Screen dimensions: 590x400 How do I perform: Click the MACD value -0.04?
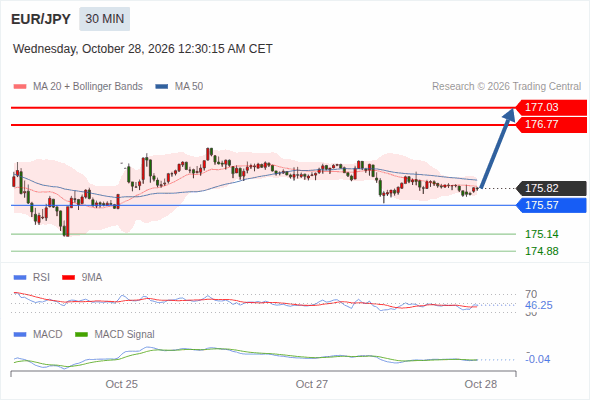tap(538, 359)
